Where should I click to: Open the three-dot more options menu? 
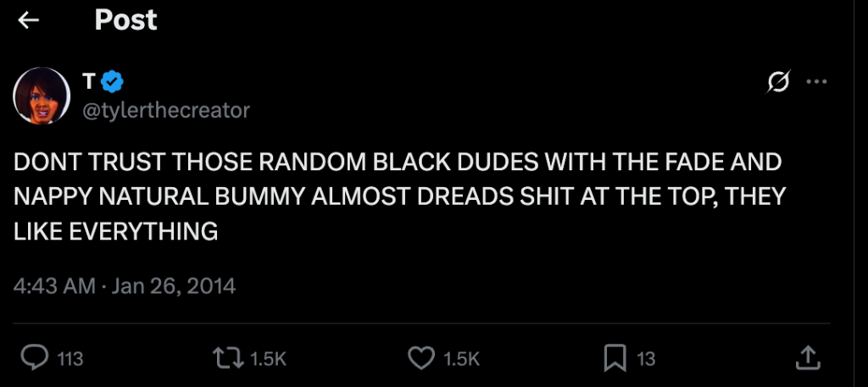tap(815, 82)
